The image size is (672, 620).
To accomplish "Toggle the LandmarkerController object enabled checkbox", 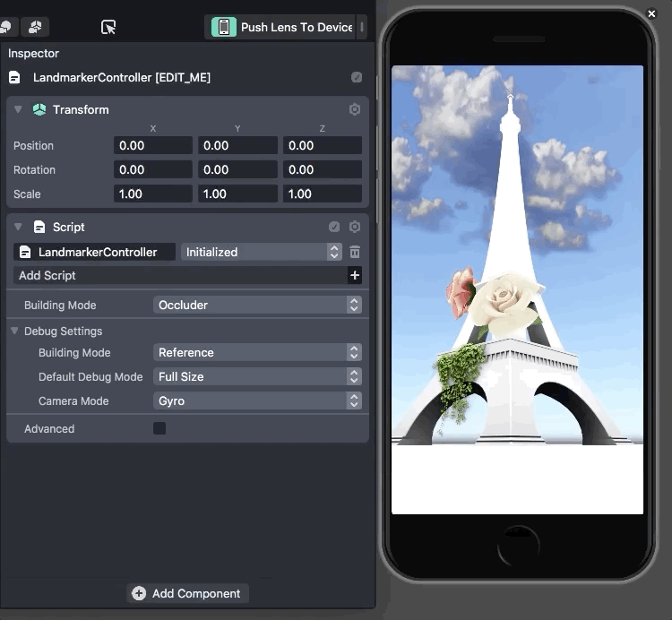I will pos(357,78).
